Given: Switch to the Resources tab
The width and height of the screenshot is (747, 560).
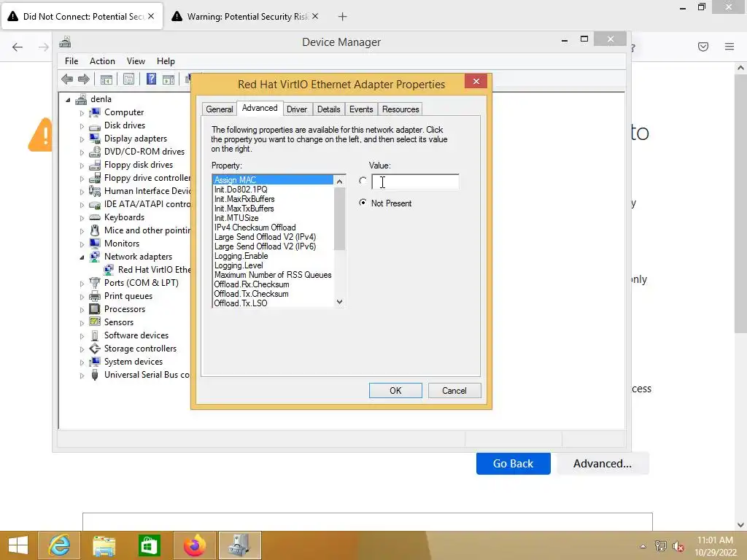Looking at the screenshot, I should [x=400, y=109].
